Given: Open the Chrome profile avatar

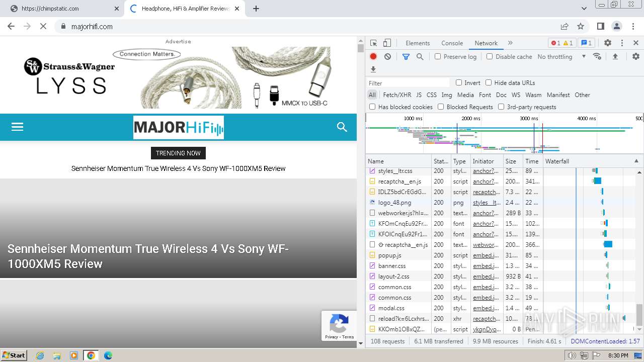Looking at the screenshot, I should click(x=616, y=27).
